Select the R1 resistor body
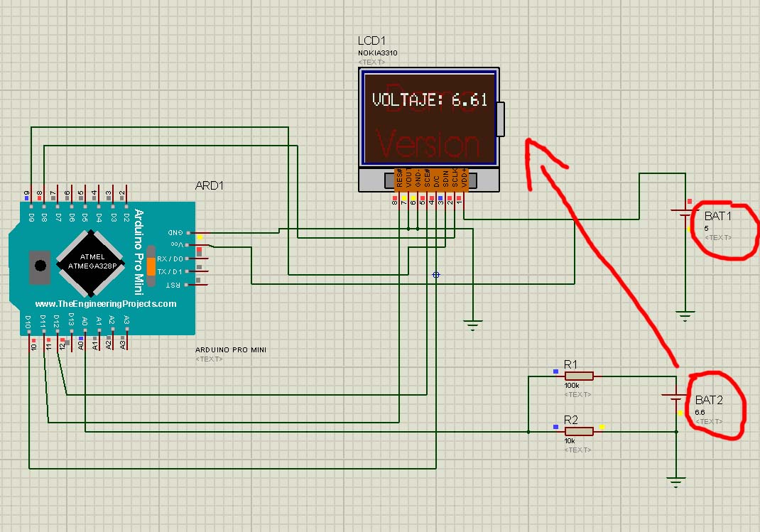 click(x=579, y=376)
